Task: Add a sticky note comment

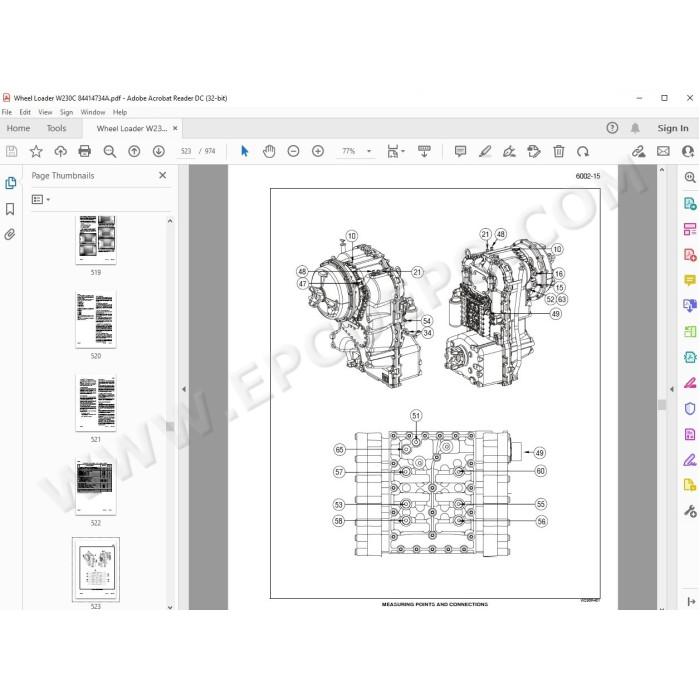Action: 460,151
